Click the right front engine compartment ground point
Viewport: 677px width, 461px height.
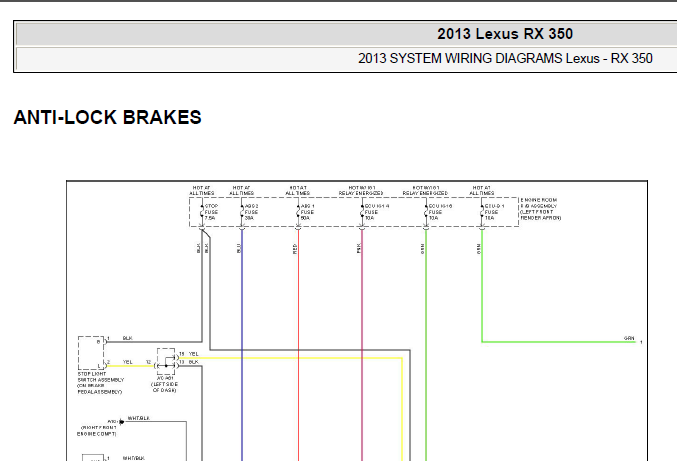(x=121, y=422)
